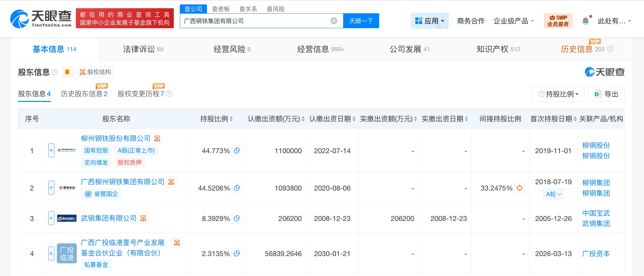The image size is (644, 276).
Task: Click the 天眼一下 search button
Action: point(361,21)
